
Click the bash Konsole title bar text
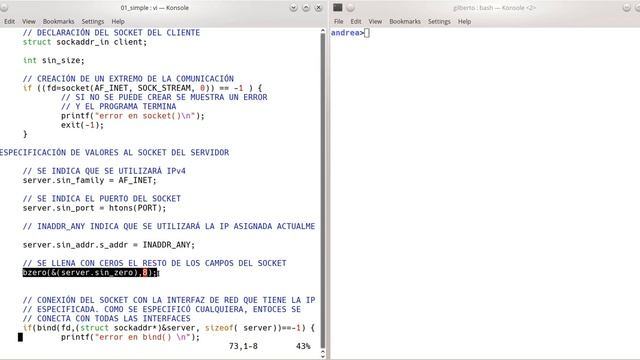coord(494,8)
